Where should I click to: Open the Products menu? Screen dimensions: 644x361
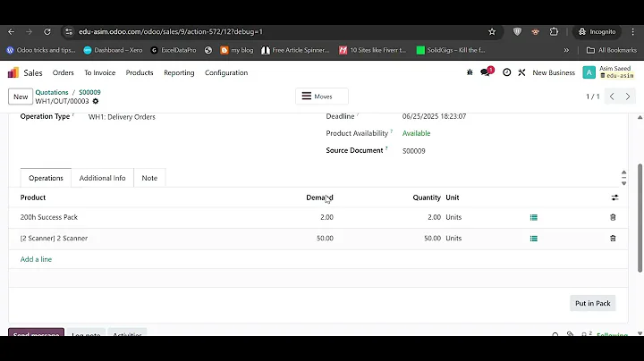pyautogui.click(x=140, y=72)
